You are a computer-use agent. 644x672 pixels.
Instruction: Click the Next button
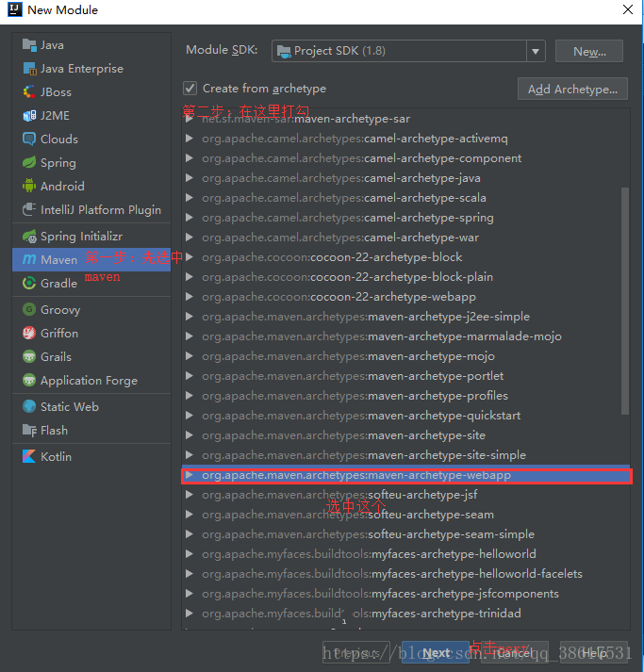point(436,653)
